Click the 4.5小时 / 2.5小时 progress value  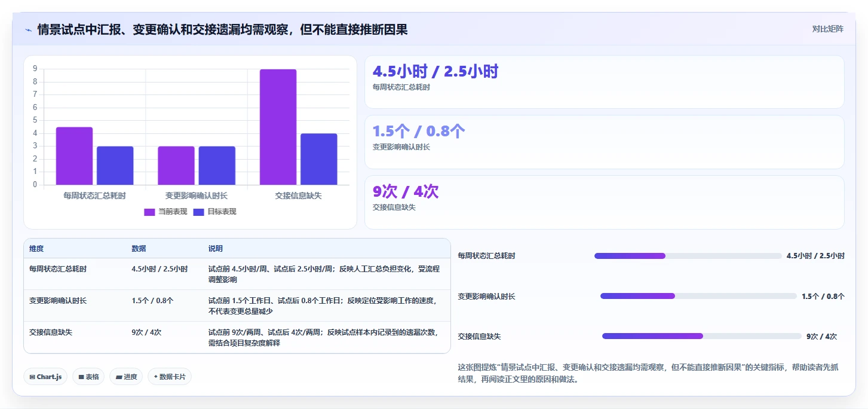pos(815,256)
